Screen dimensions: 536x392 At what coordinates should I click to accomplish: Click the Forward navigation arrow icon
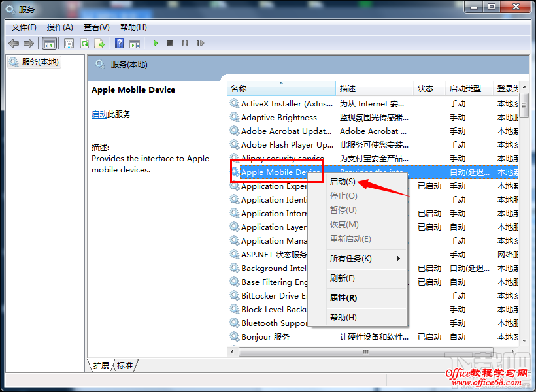tap(29, 43)
